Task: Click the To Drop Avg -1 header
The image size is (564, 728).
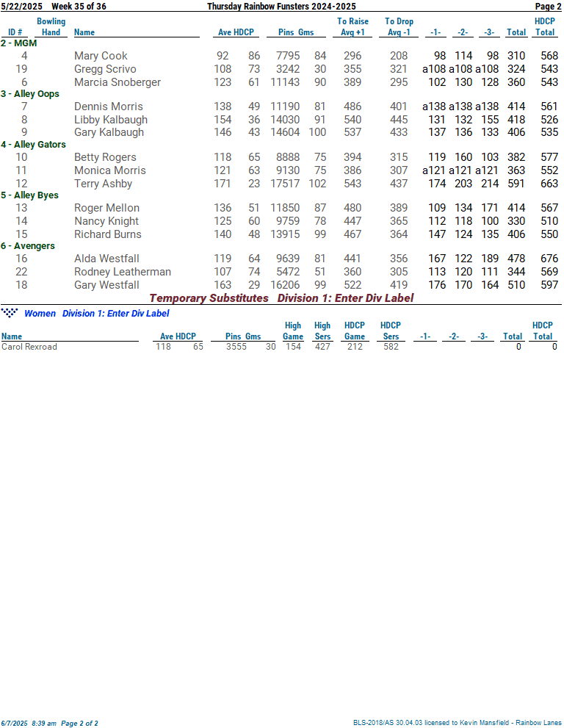Action: pyautogui.click(x=399, y=27)
